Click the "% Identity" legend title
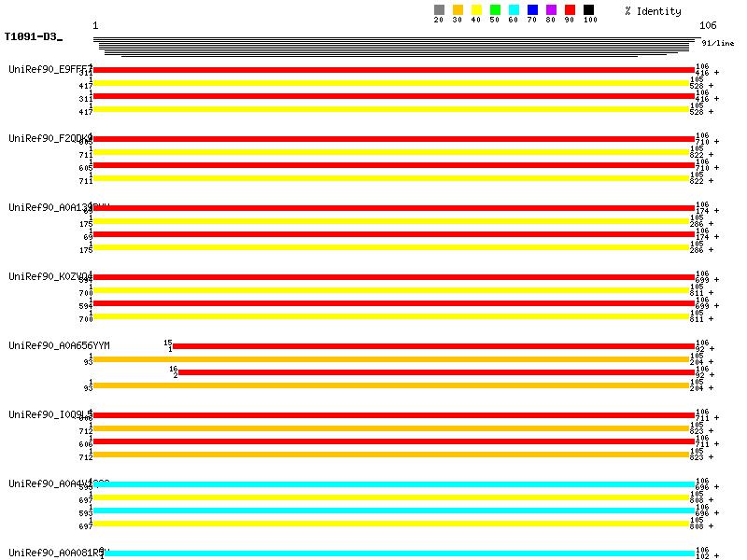Image resolution: width=747 pixels, height=560 pixels. coord(653,11)
